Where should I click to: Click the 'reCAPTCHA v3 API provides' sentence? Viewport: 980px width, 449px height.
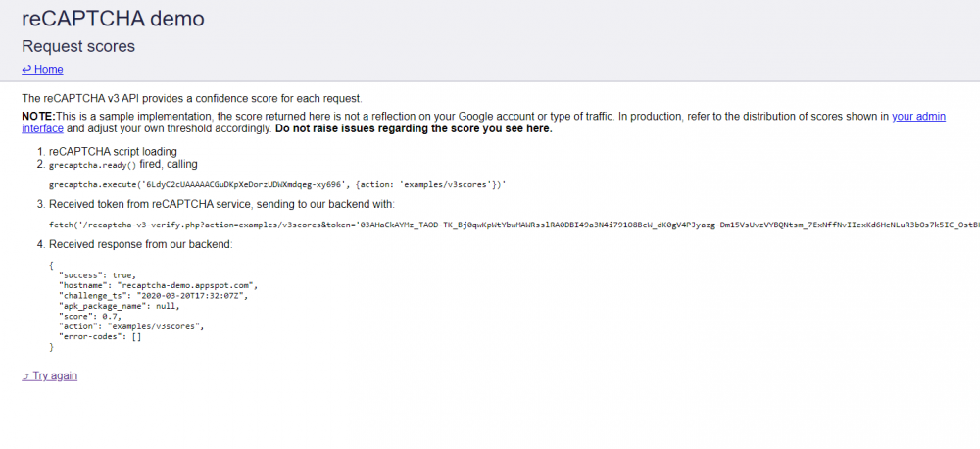pyautogui.click(x=192, y=99)
